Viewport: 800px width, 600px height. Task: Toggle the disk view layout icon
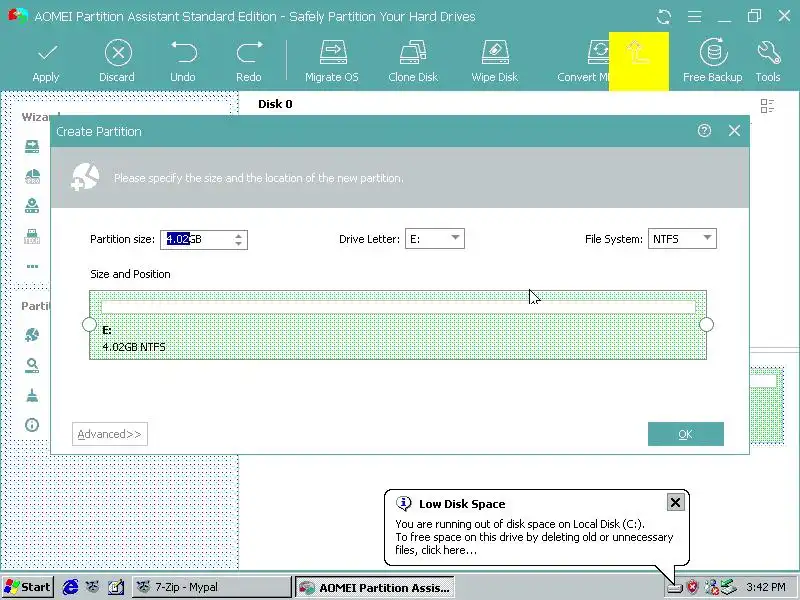tap(767, 106)
